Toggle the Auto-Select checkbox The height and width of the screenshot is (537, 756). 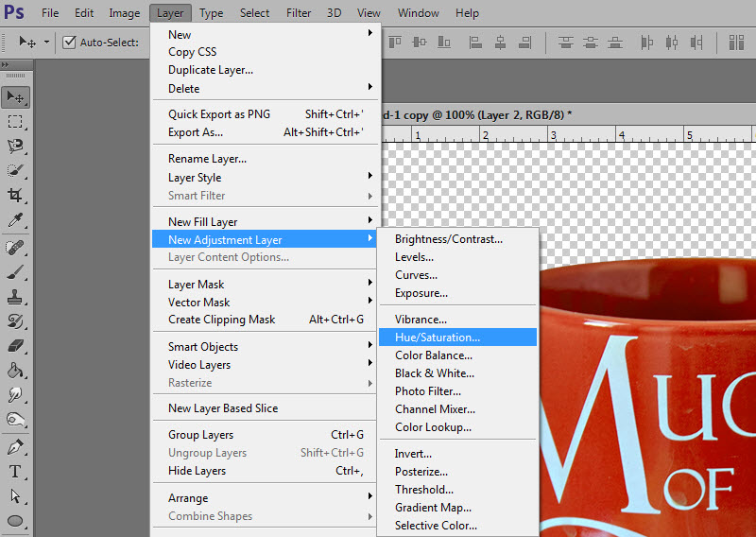(x=69, y=43)
